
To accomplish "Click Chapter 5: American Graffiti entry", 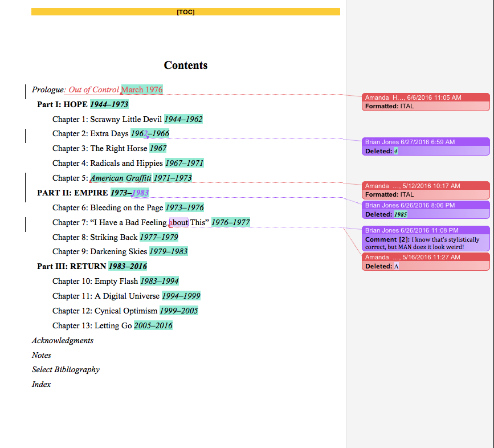I will pos(122,178).
